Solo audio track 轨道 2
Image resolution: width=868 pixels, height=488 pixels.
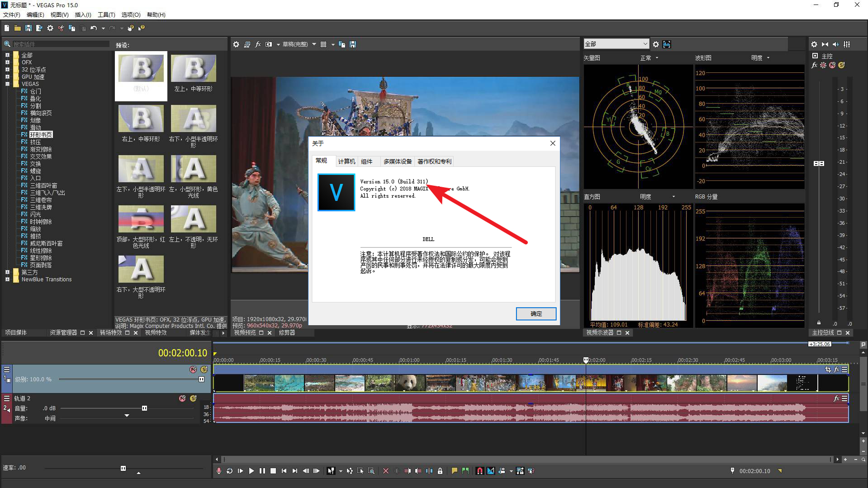(x=193, y=398)
